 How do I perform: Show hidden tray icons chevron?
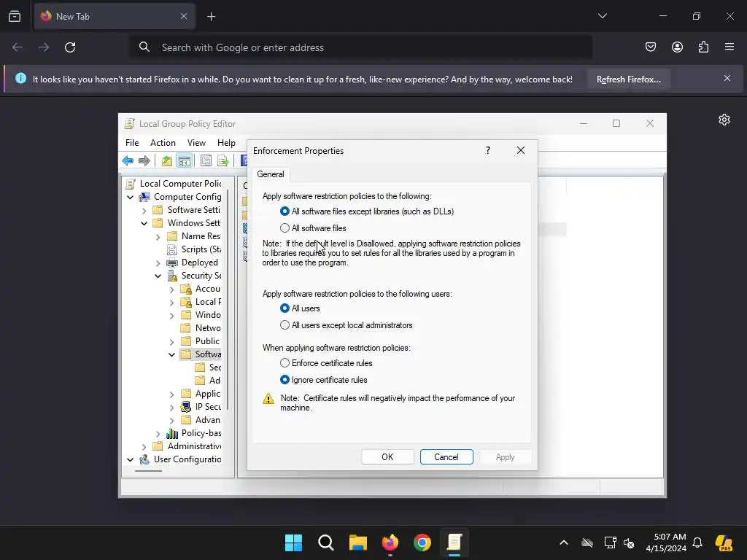pos(564,542)
